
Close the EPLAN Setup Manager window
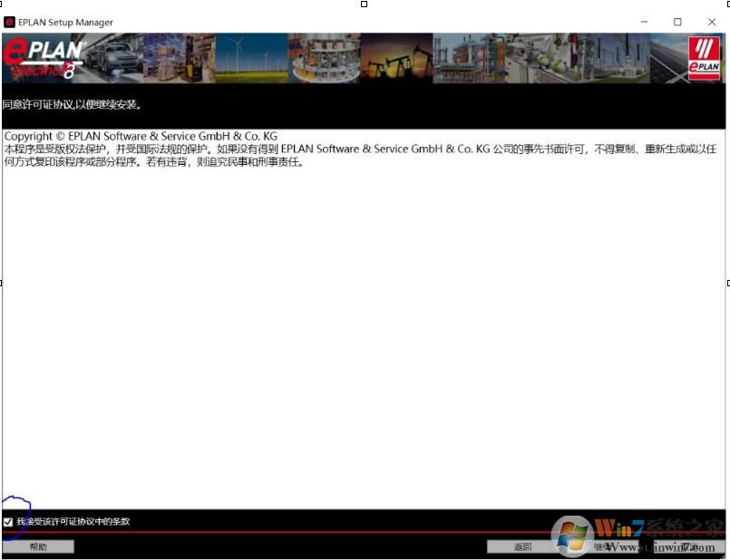pyautogui.click(x=711, y=22)
